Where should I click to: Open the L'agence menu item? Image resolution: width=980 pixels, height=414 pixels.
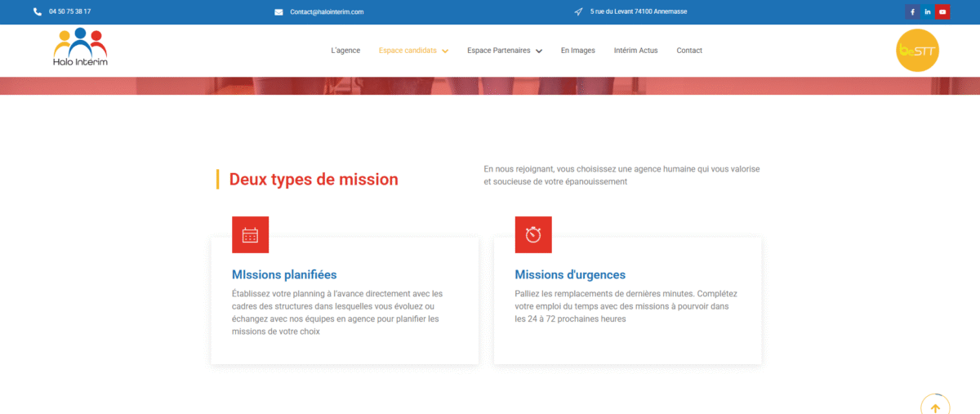pyautogui.click(x=345, y=51)
